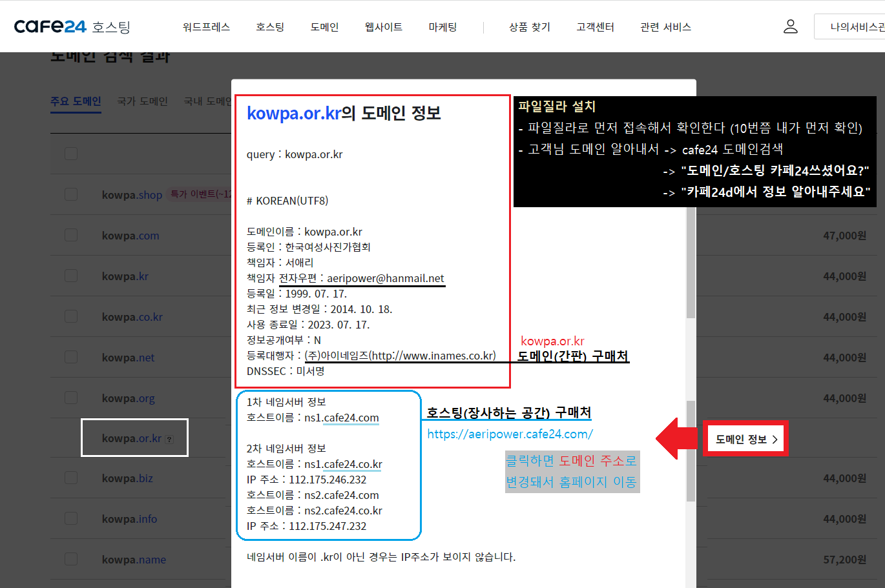
Task: Open the 워드프레스 menu
Action: (x=206, y=27)
